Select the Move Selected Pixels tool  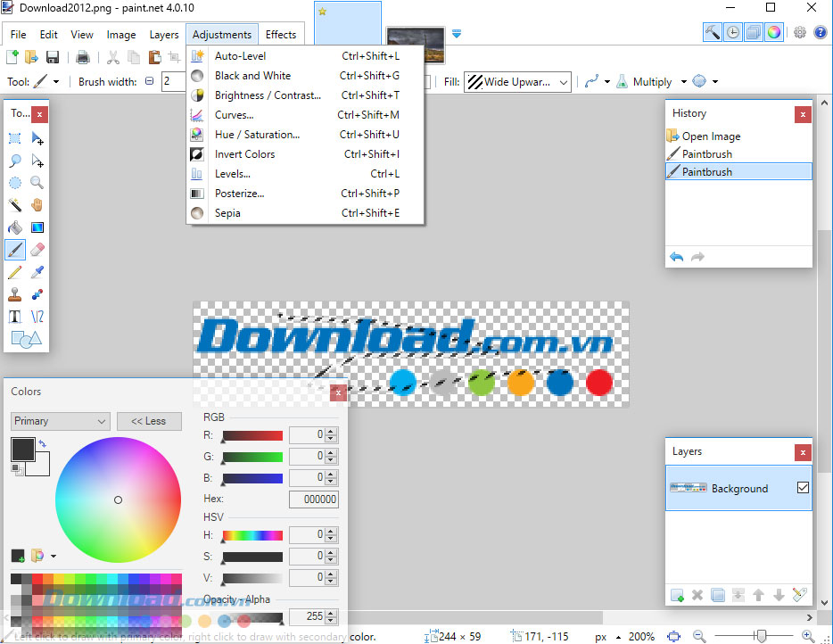(37, 138)
